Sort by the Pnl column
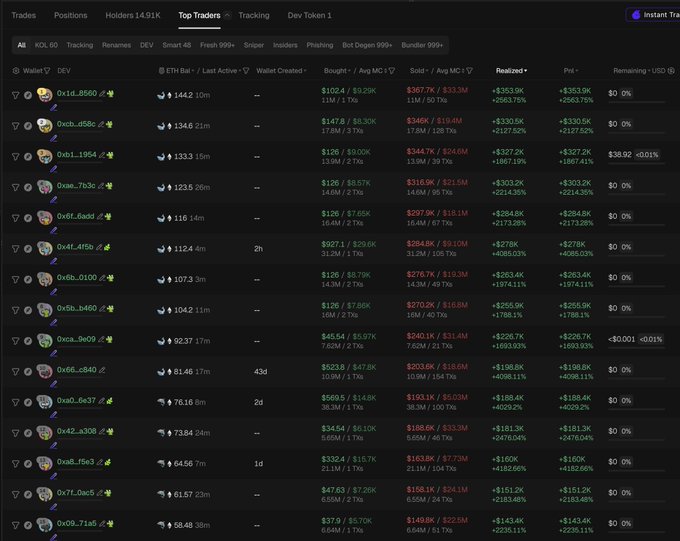 coord(571,71)
